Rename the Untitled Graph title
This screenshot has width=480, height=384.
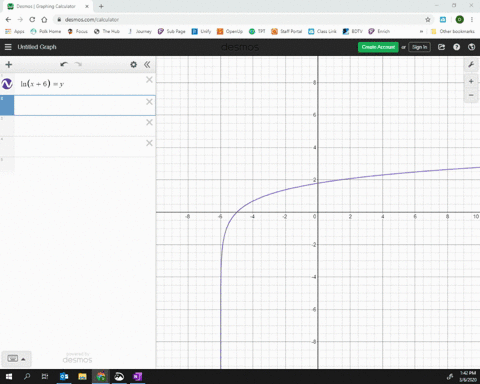pyautogui.click(x=37, y=47)
